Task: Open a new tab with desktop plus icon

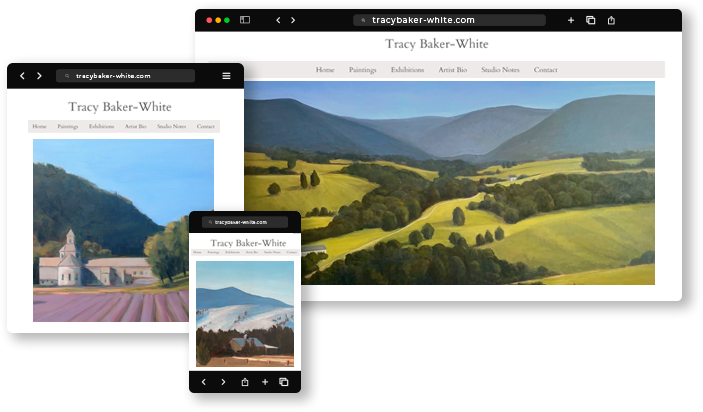Action: pos(571,20)
